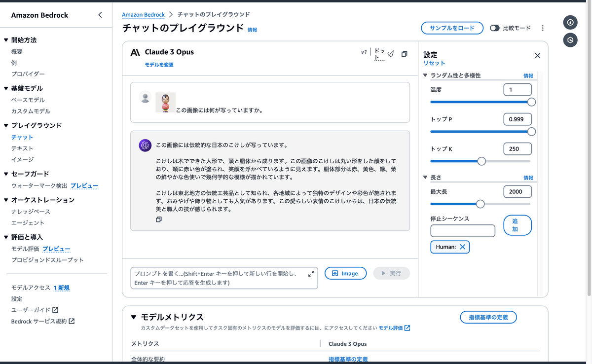Click the copy icon beside the broom

(x=405, y=54)
